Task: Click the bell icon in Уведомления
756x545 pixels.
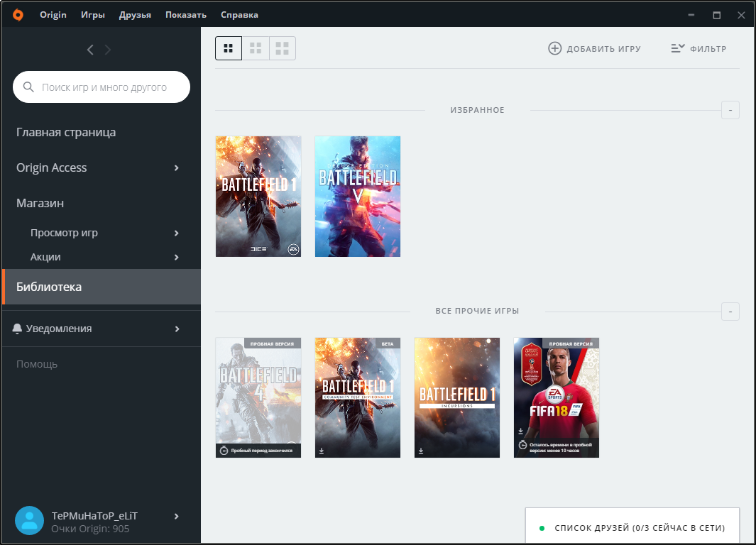Action: 17,329
